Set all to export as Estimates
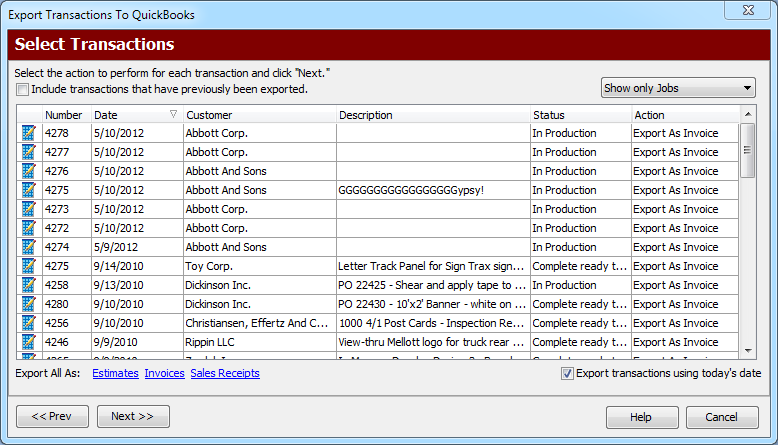The image size is (778, 445). tap(115, 374)
